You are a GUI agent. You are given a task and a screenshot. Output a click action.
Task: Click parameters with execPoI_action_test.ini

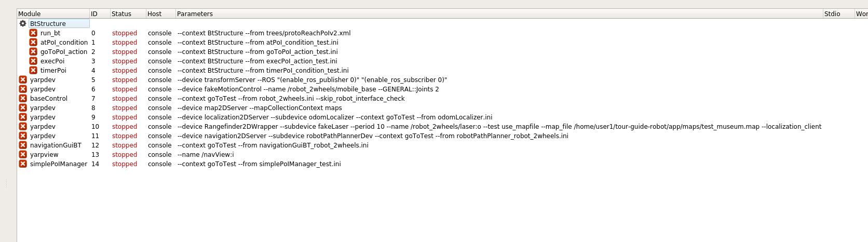click(x=257, y=61)
